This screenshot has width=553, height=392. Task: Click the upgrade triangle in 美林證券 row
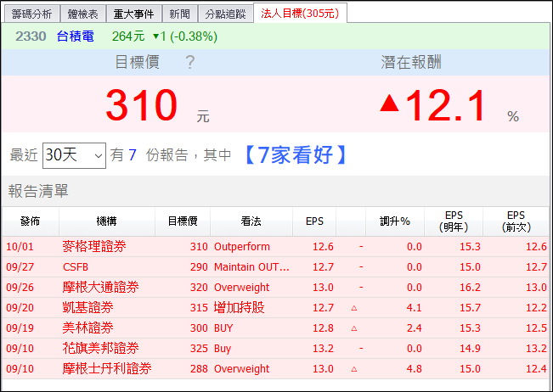click(354, 328)
